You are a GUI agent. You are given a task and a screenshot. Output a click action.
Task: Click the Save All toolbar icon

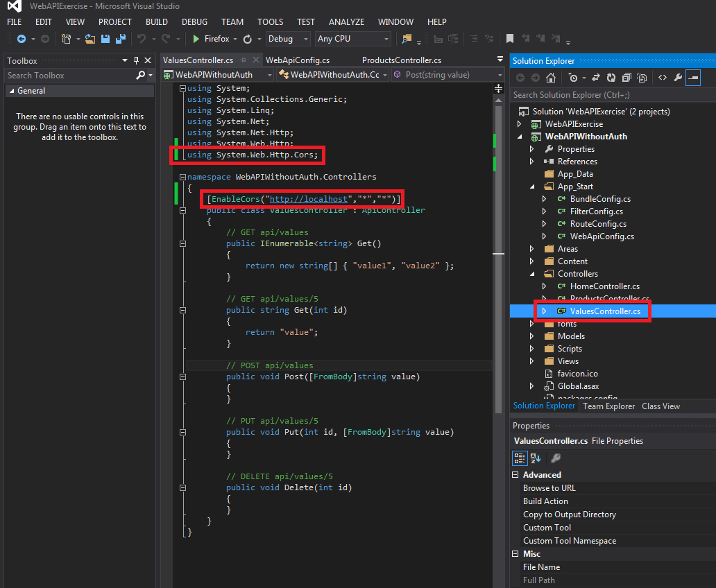coord(121,40)
